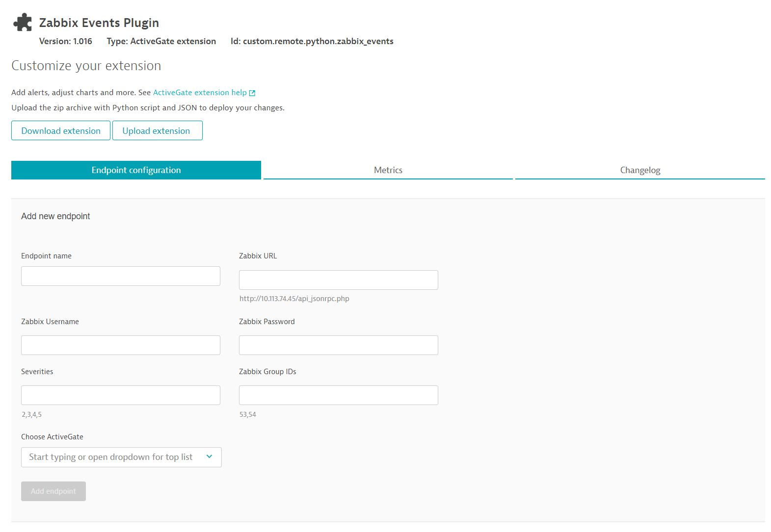The width and height of the screenshot is (771, 532).
Task: Focus the Zabbix Group IDs field
Action: click(339, 395)
